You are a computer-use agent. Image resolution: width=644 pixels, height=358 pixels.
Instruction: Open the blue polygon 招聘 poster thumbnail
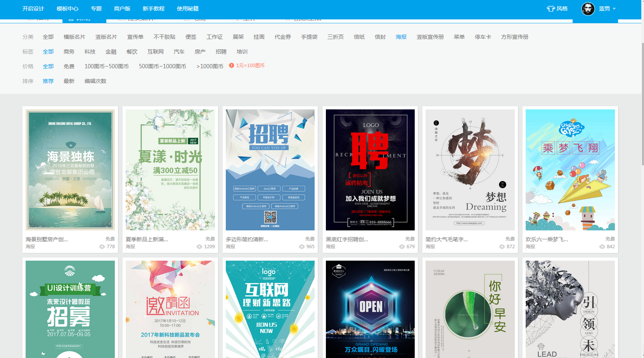click(x=270, y=170)
